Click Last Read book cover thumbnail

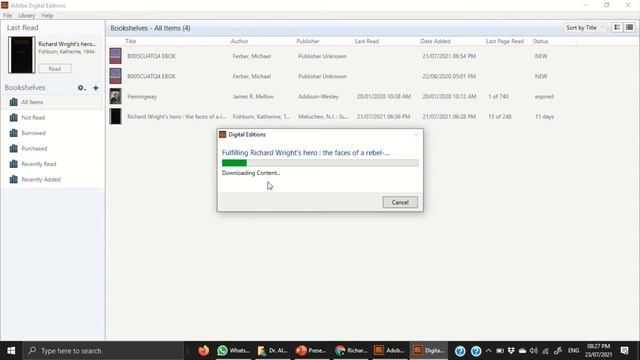[22, 55]
